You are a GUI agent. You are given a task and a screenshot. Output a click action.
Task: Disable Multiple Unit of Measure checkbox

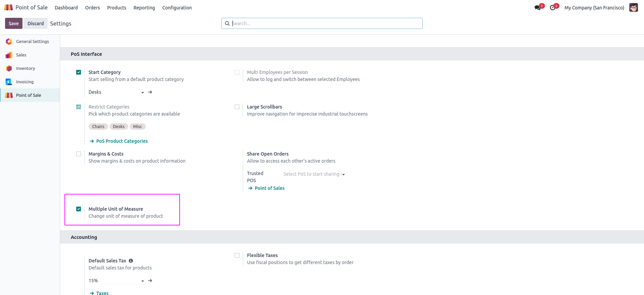point(79,209)
